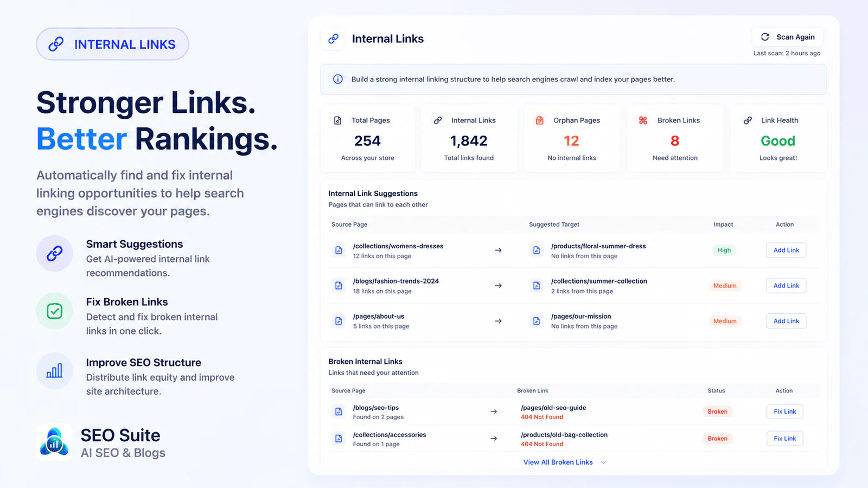Click the Orphan Pages red icon
Screen dimensions: 868x488
[540, 120]
